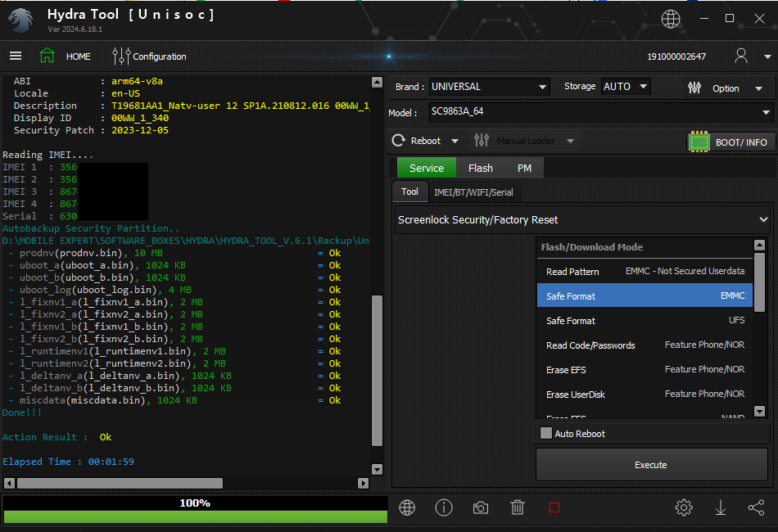Click the log scroll left arrow
Screen dimensions: 778x532
[x=9, y=483]
